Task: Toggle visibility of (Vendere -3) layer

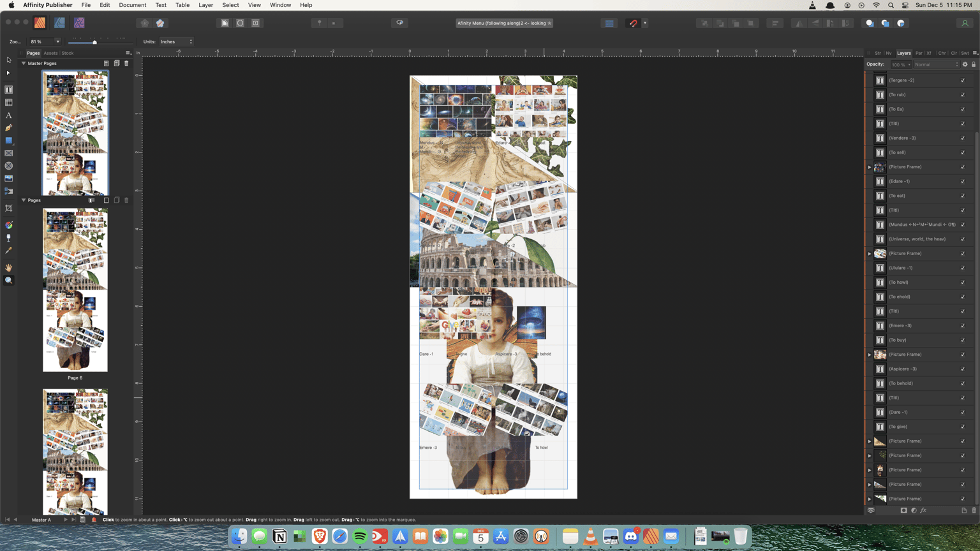Action: pos(963,138)
